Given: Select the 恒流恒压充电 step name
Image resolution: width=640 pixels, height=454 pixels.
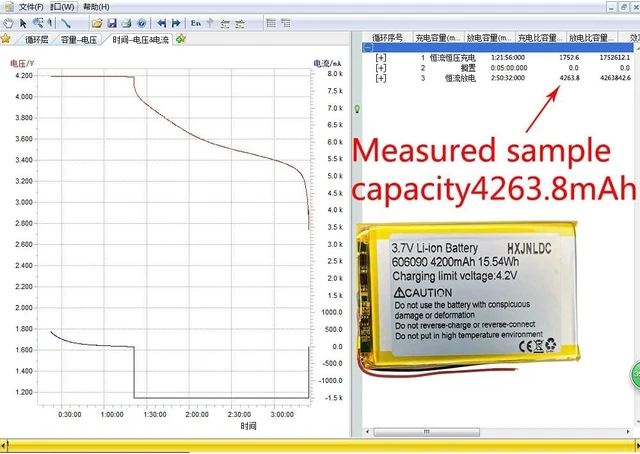Looking at the screenshot, I should coord(452,58).
